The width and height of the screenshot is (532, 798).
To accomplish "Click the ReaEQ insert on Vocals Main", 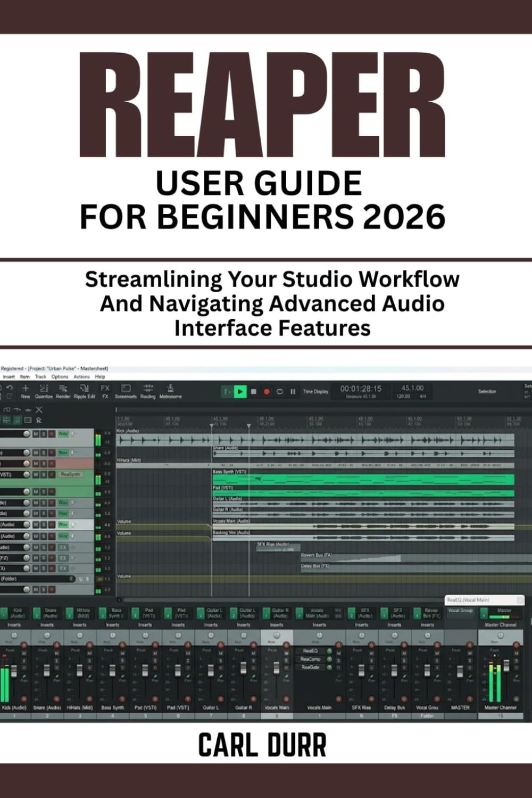I will tap(310, 651).
